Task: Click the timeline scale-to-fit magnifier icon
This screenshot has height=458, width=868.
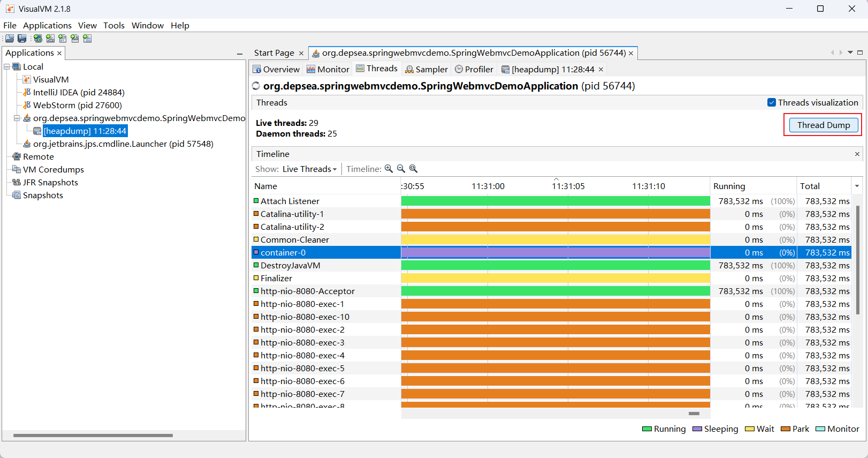Action: 413,169
